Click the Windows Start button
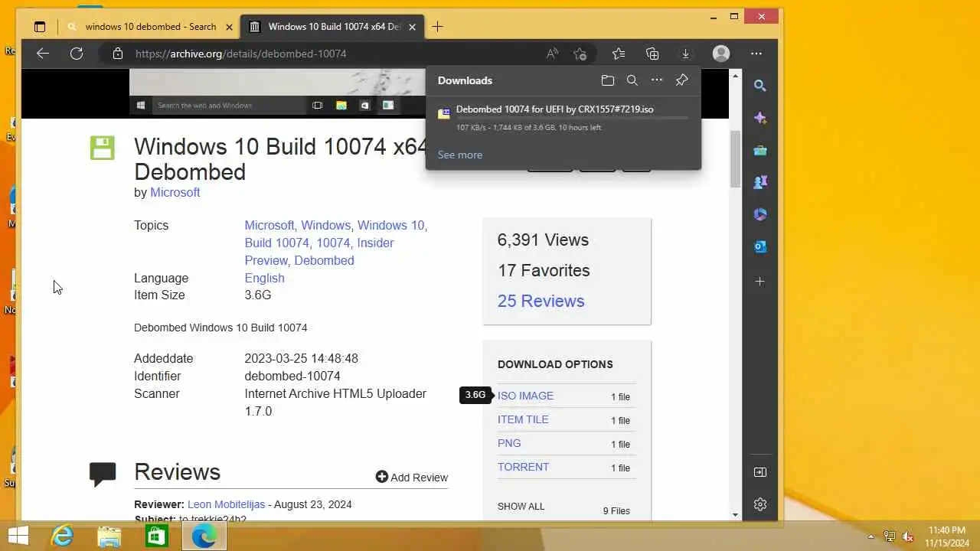Screen dimensions: 980x551 coord(18,536)
